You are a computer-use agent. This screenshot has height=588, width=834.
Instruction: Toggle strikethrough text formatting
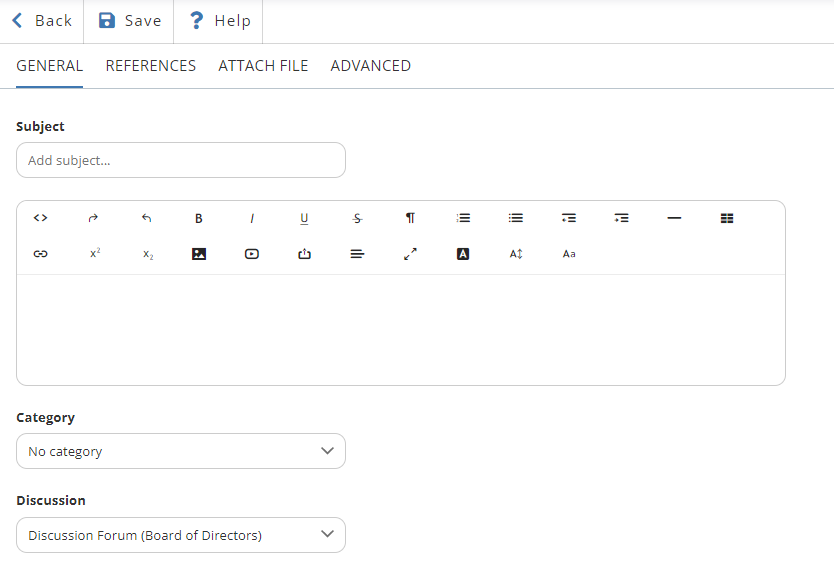358,218
